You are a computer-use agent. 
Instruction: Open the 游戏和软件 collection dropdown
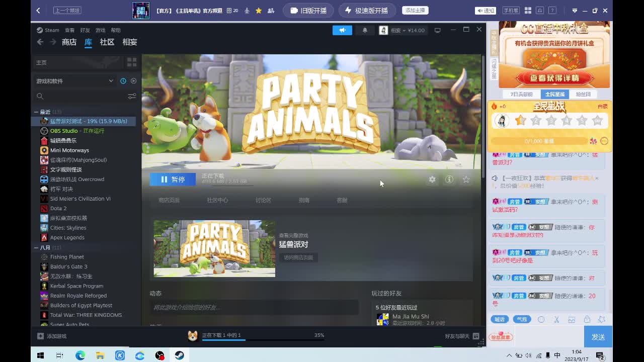click(74, 81)
